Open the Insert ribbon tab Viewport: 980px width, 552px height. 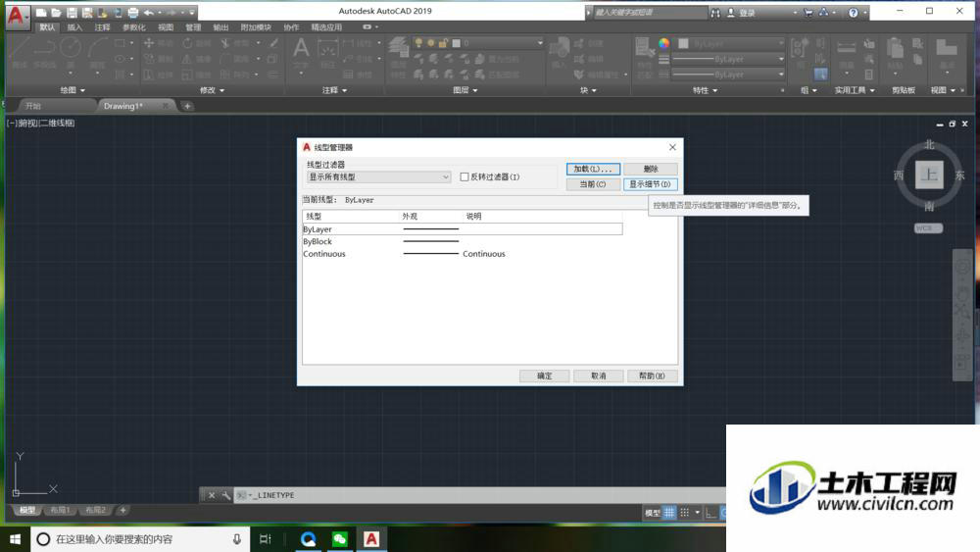coord(74,26)
